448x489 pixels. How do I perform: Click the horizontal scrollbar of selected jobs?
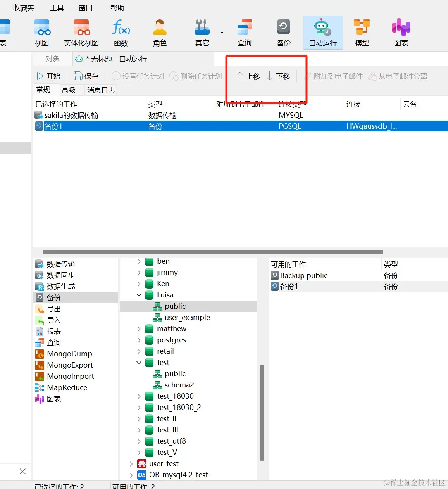[x=213, y=252]
